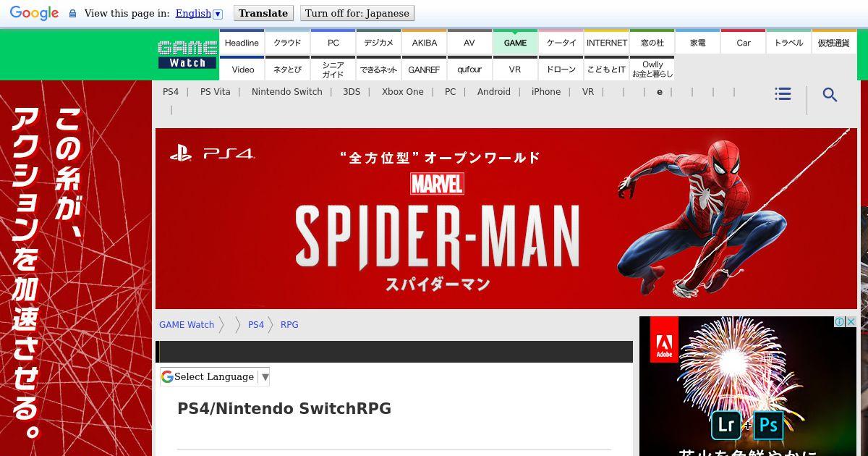Open the AV tab

469,43
